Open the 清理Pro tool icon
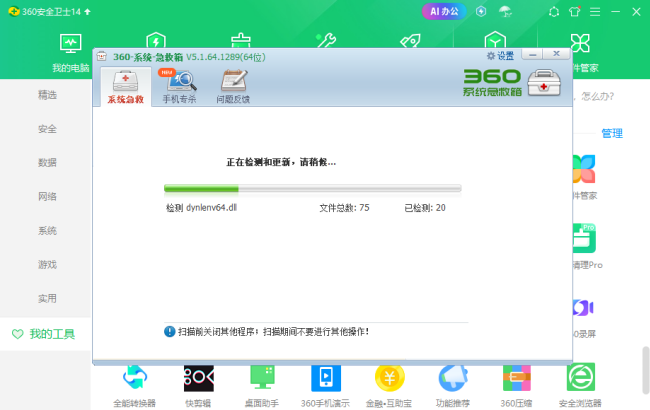 585,238
